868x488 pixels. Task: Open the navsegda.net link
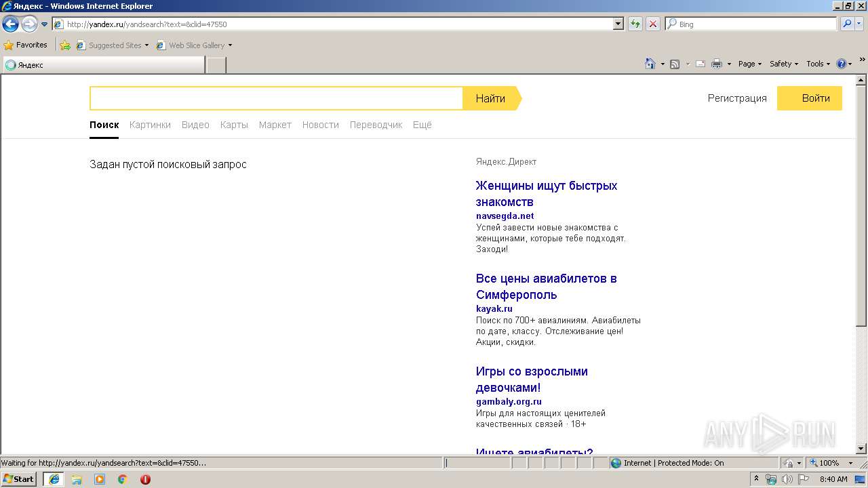click(505, 216)
